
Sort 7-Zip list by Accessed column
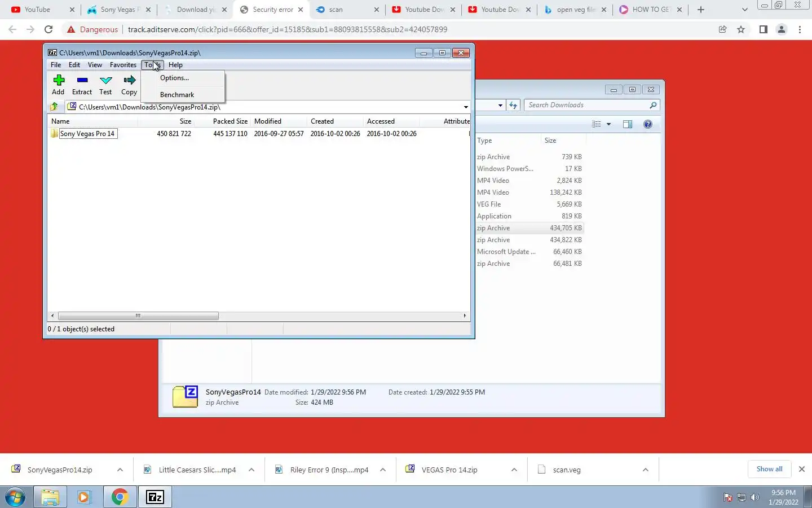(391, 121)
